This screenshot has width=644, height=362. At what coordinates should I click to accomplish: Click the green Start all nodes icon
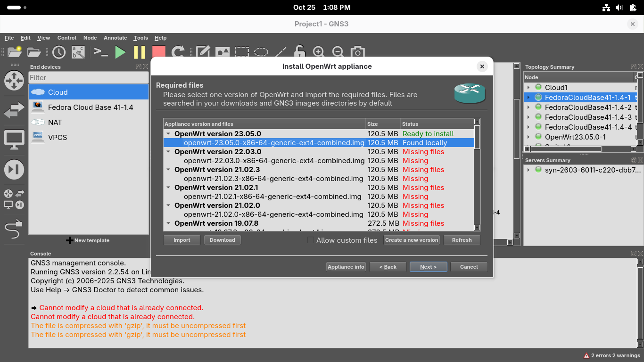click(x=121, y=52)
